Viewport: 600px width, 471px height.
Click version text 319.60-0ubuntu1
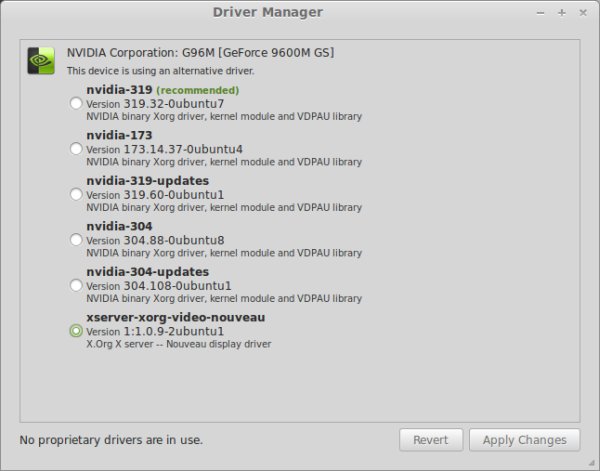174,195
